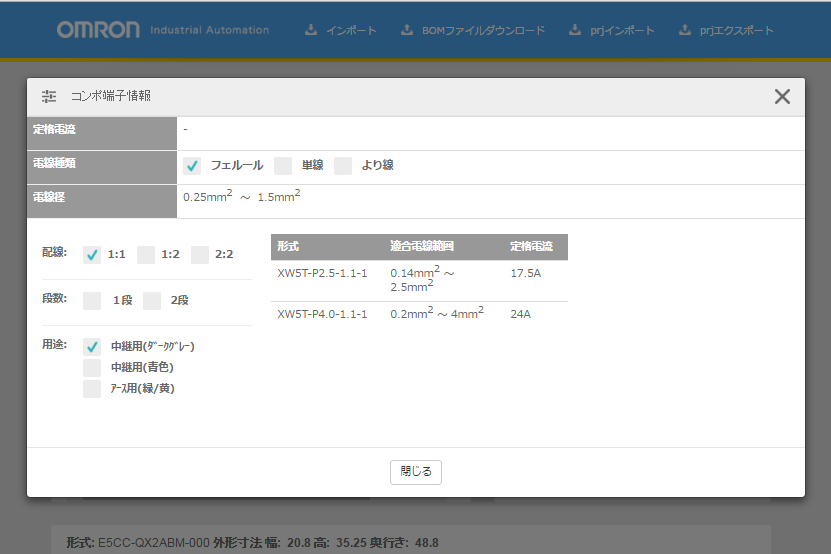Choose prjインポート in the header
831x554 pixels.
pos(622,30)
